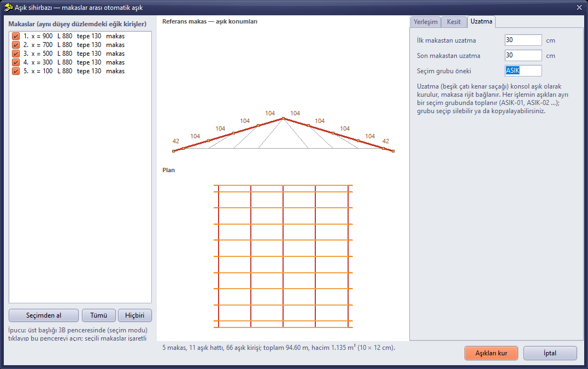The width and height of the screenshot is (588, 369).
Task: Select list row text '1. x = 900 L 880'
Action: tap(48, 36)
